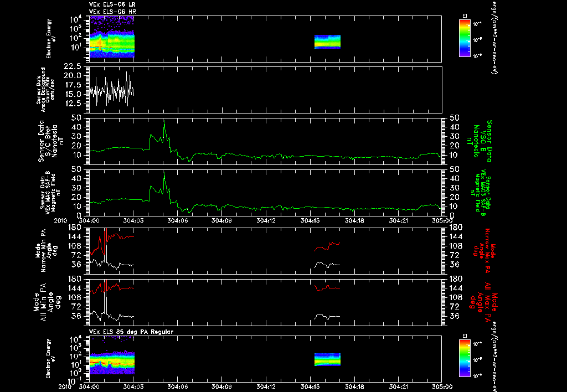Click the green 'VEx MAG3 SAF-B' axis label
Image resolution: width=567 pixels, height=392 pixels.
click(x=482, y=192)
